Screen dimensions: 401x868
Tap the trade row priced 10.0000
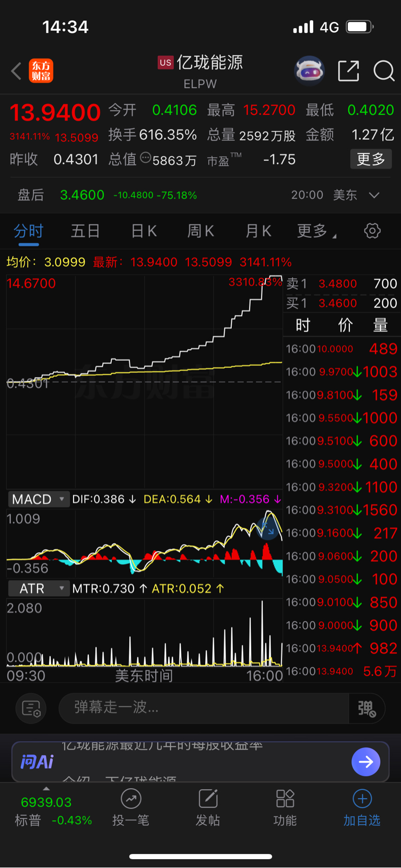342,349
